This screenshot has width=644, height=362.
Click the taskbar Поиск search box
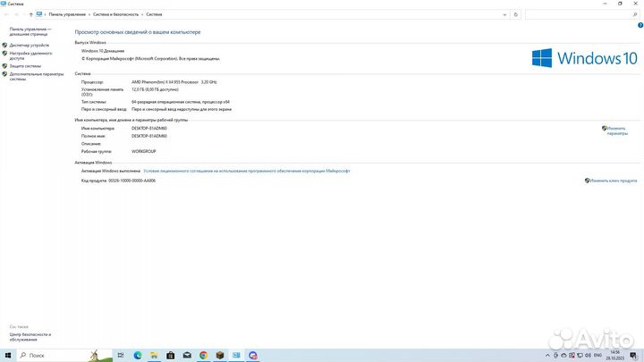[x=64, y=355]
